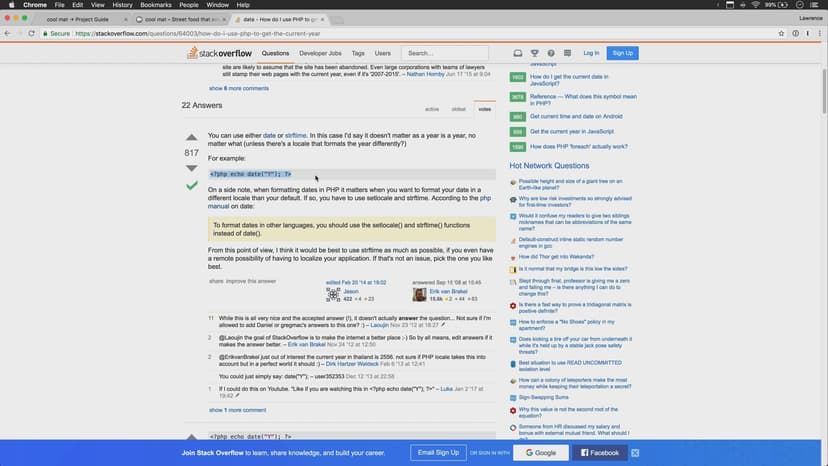Open the Bookmarks menu in menu bar
This screenshot has height=466, width=828.
tap(158, 5)
